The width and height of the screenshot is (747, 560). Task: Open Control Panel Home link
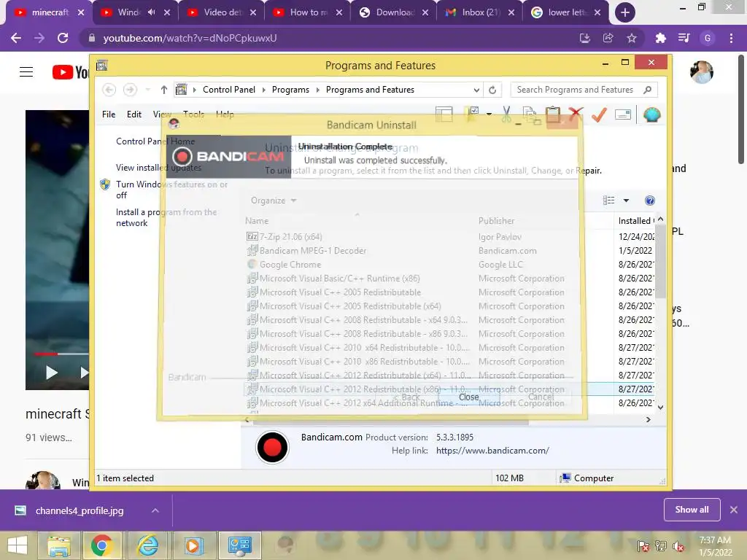[x=155, y=141]
